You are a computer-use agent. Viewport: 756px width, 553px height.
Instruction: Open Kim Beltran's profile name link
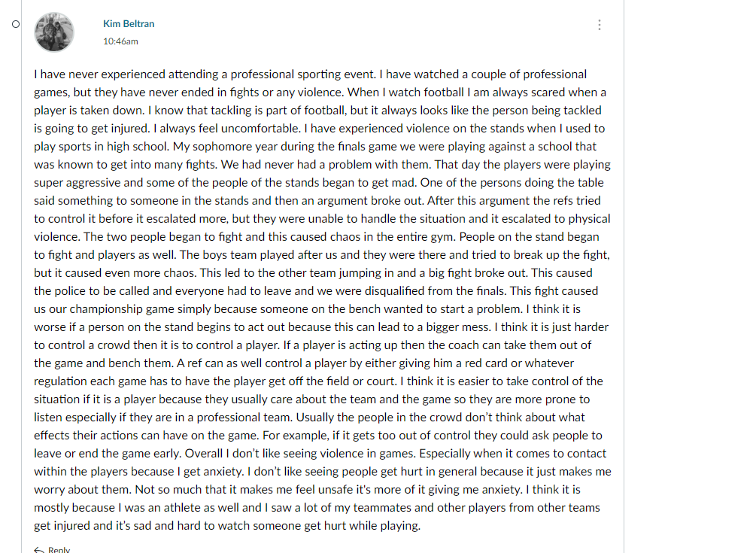[129, 23]
